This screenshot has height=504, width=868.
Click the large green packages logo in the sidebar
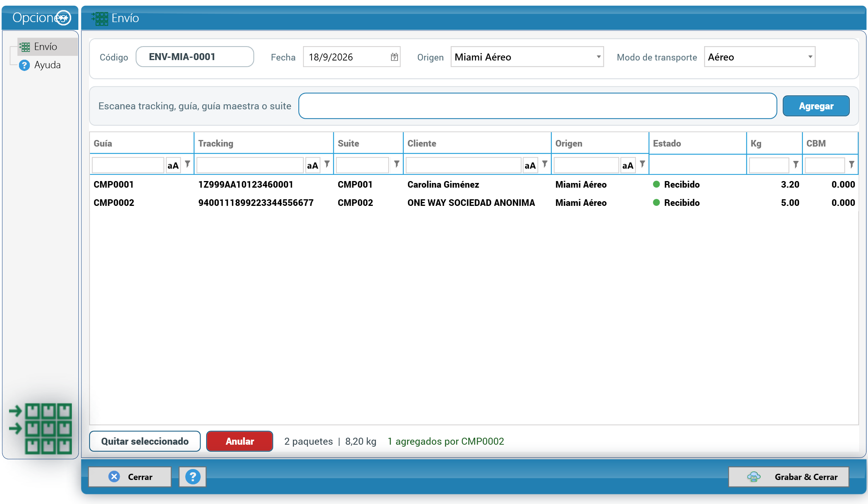tap(41, 428)
